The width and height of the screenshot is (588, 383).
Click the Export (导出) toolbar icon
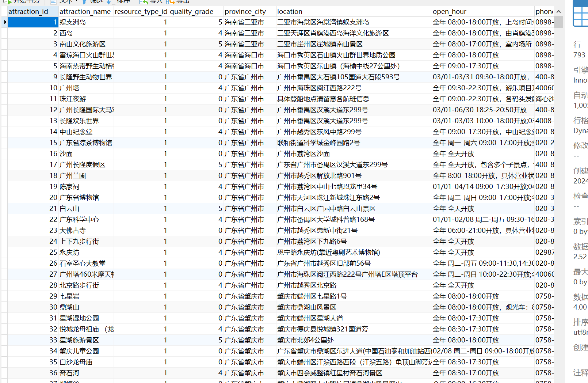[170, 2]
